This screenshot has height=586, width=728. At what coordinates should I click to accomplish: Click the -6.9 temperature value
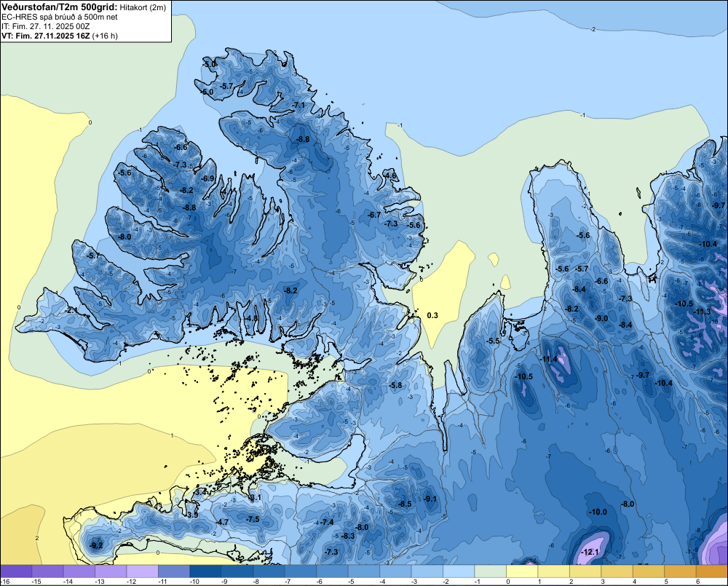(x=207, y=178)
